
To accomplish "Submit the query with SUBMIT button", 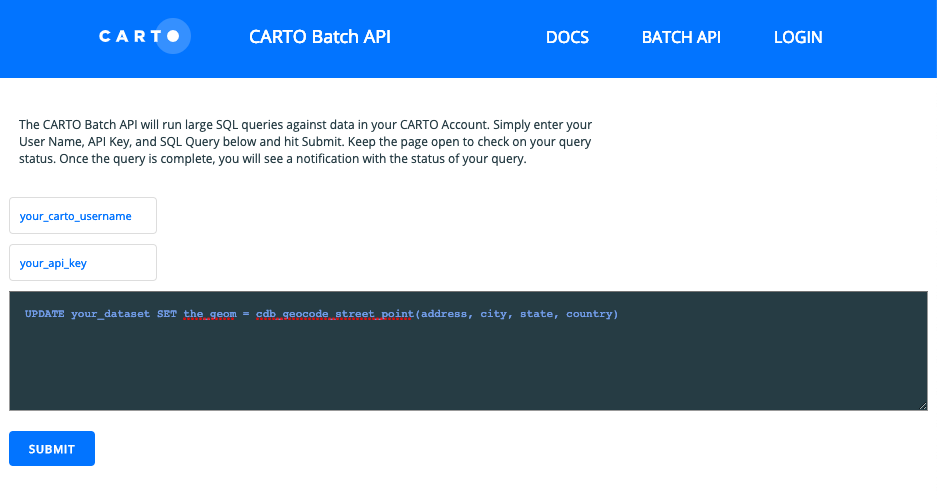I will click(x=52, y=448).
